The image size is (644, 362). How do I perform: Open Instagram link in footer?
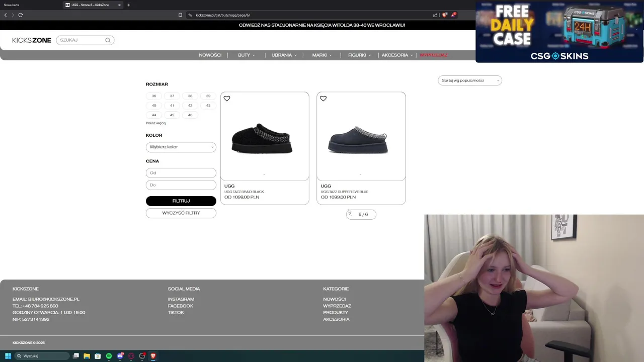tap(181, 299)
